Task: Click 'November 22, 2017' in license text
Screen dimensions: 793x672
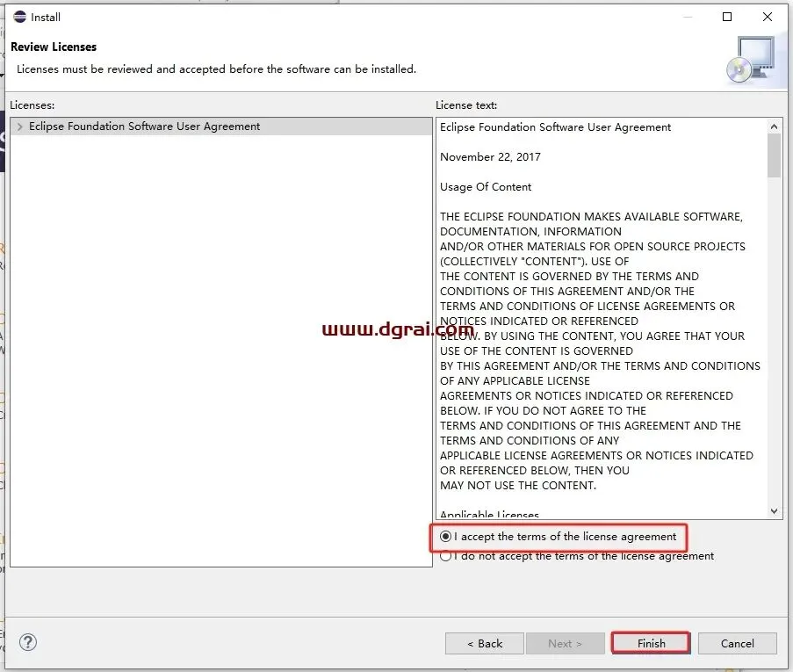Action: pyautogui.click(x=490, y=157)
